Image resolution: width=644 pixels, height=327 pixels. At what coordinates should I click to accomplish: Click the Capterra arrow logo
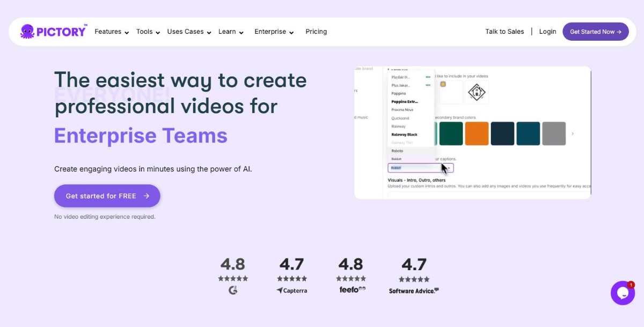click(291, 290)
